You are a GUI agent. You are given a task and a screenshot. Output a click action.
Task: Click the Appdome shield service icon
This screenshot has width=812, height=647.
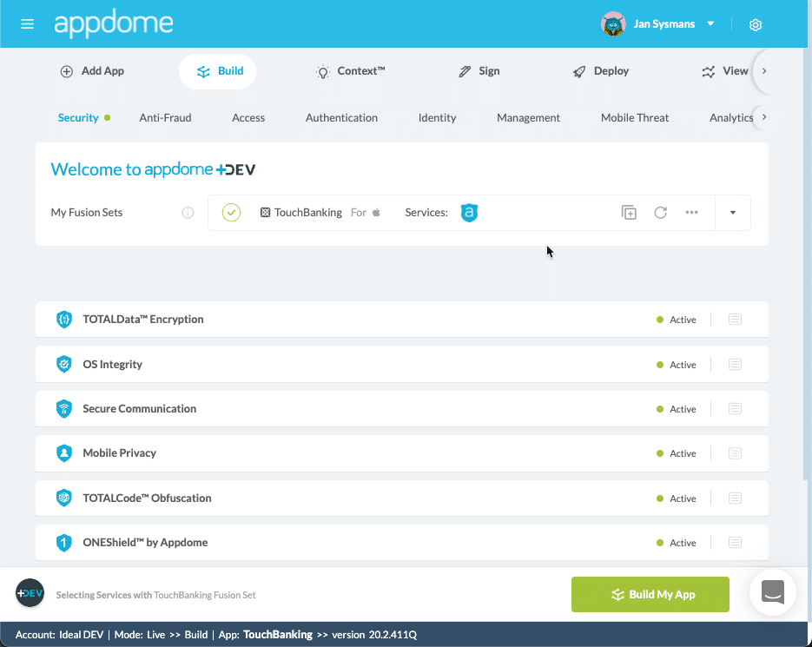pyautogui.click(x=469, y=213)
